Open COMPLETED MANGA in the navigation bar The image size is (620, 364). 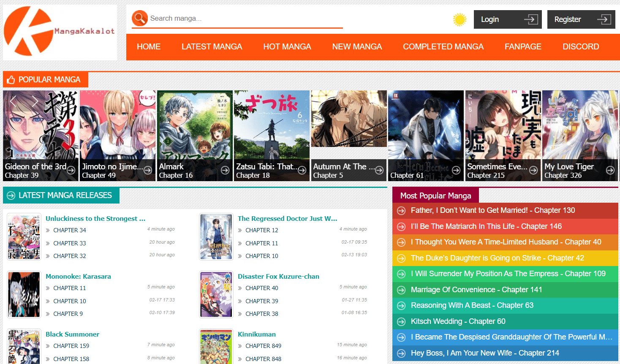coord(443,47)
